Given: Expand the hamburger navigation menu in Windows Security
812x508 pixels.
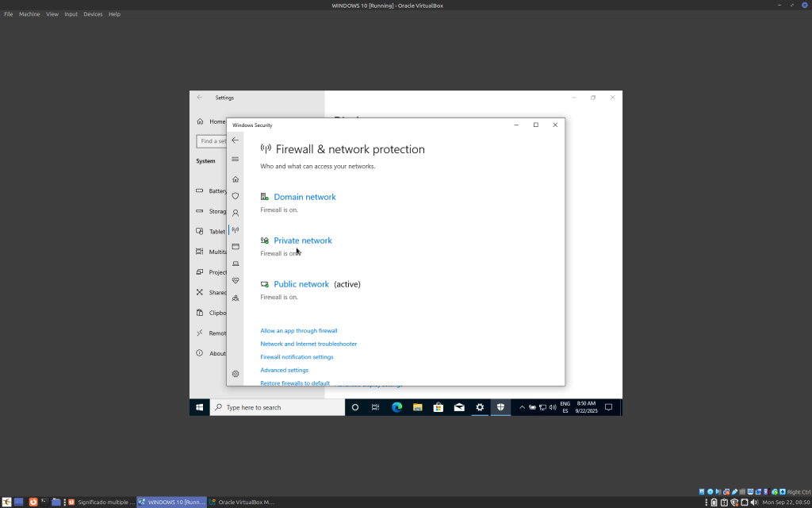Looking at the screenshot, I should coord(235,160).
